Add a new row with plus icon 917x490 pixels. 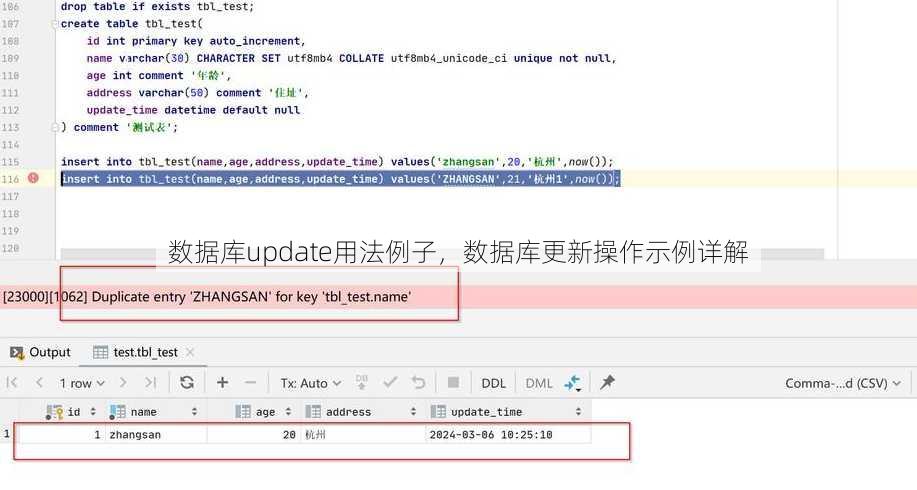(222, 383)
